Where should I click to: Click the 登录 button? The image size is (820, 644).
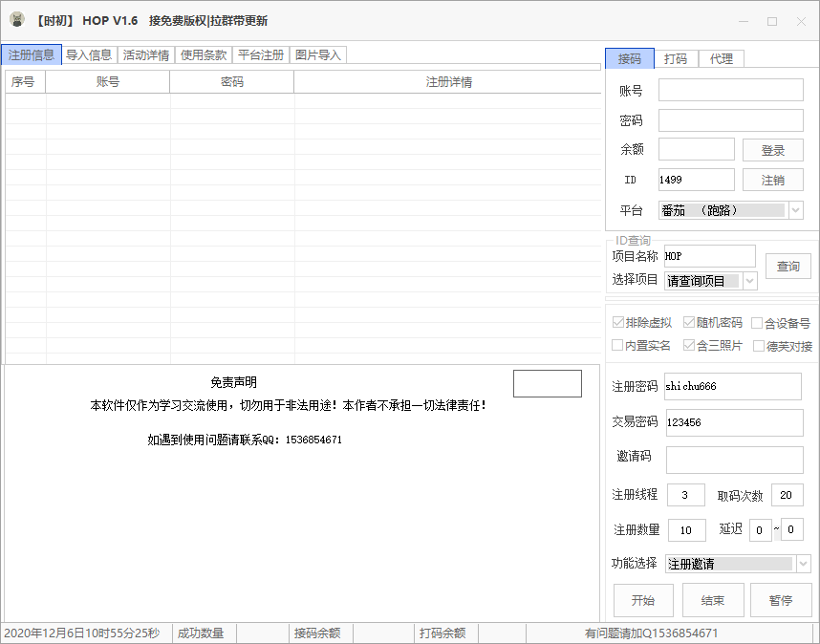point(772,150)
